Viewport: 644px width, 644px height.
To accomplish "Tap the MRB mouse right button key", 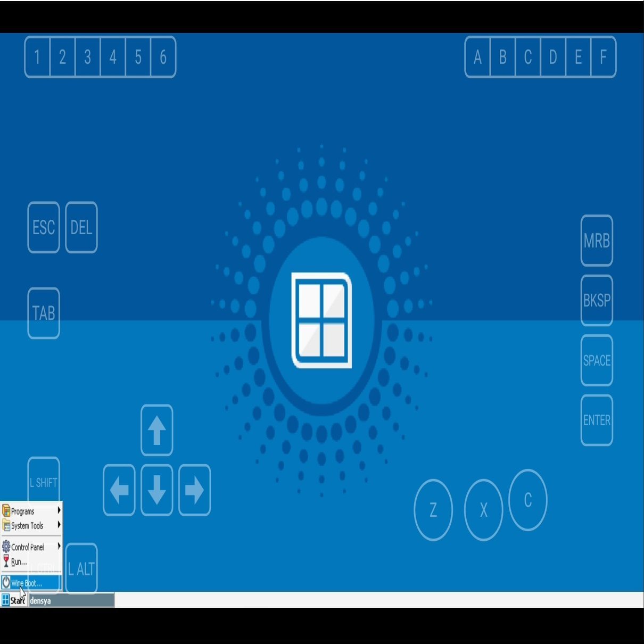I will pyautogui.click(x=597, y=241).
